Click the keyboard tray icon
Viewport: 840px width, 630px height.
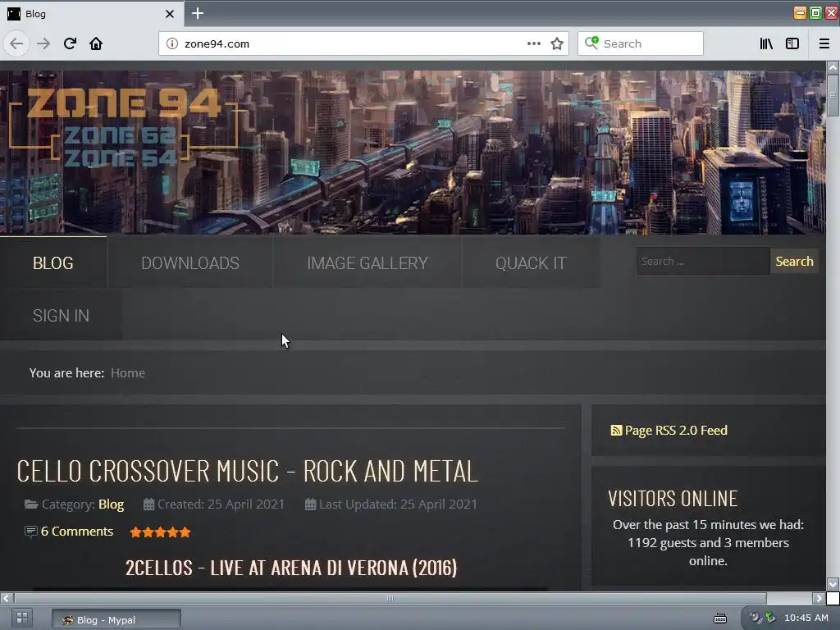point(720,619)
